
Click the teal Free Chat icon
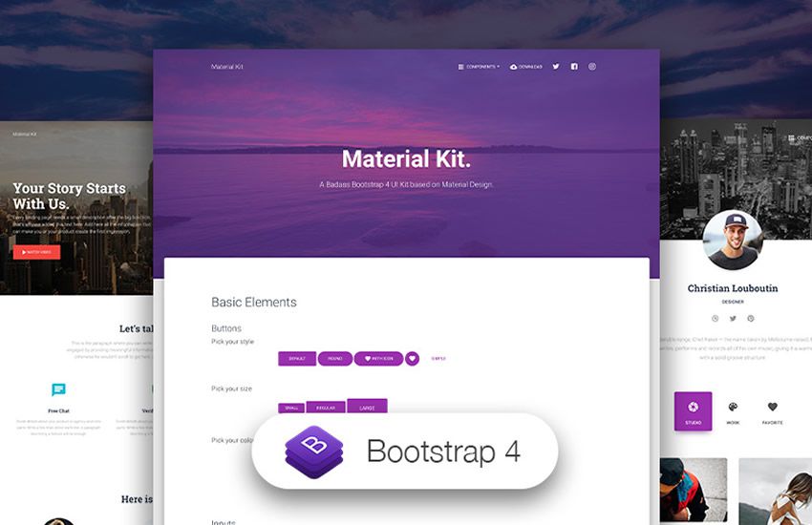58,388
